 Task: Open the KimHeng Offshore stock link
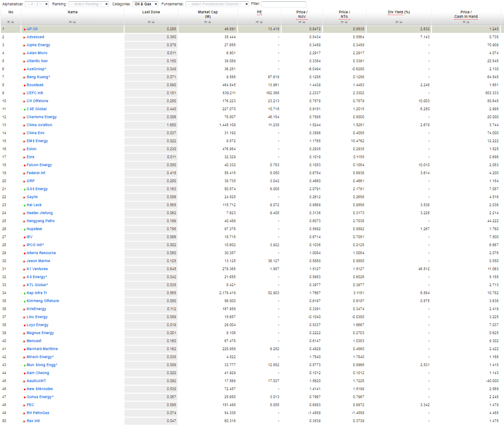[x=43, y=301]
